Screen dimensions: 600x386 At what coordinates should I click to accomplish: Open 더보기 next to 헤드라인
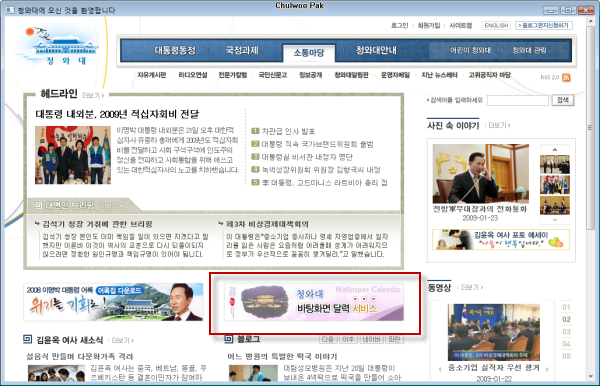pyautogui.click(x=93, y=95)
